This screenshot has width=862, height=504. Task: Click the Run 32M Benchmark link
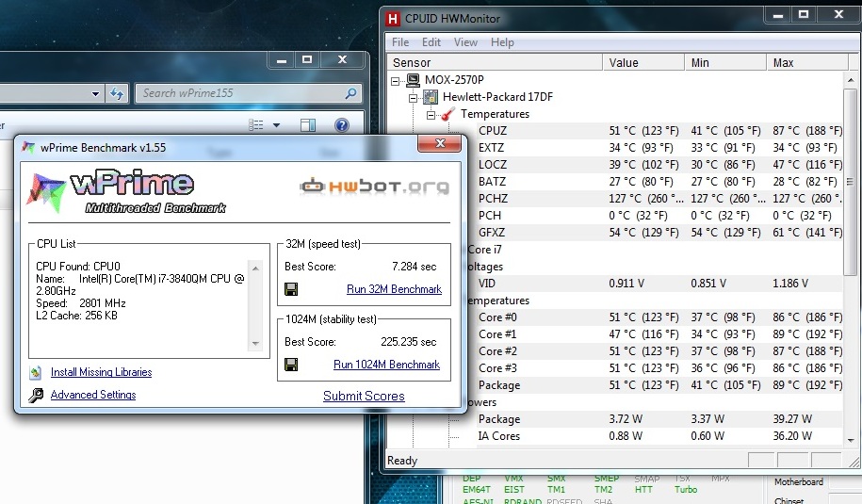[394, 289]
